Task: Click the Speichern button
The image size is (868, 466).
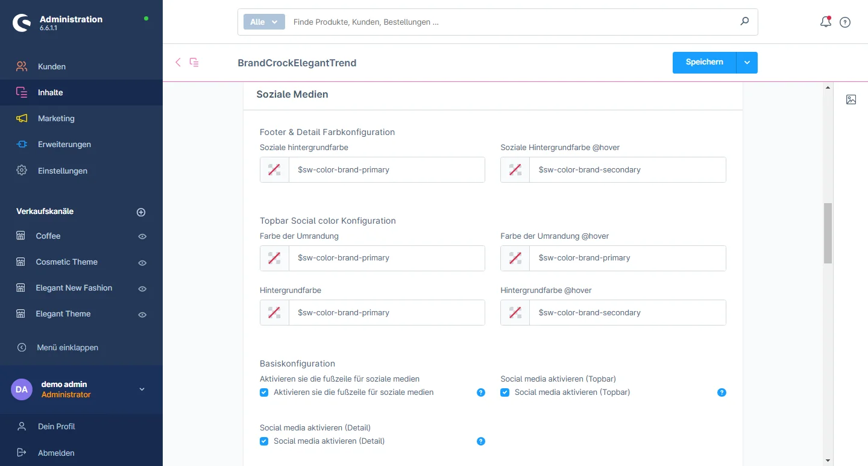Action: 704,63
